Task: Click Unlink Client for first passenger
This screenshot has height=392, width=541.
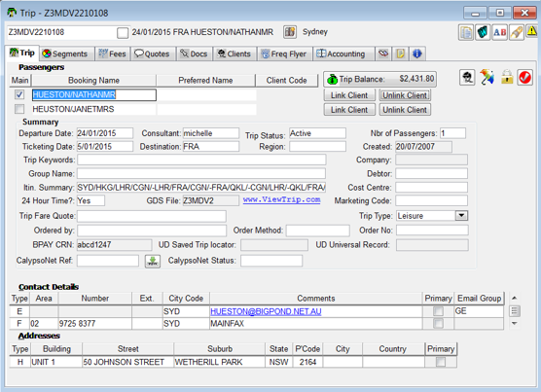Action: point(405,95)
